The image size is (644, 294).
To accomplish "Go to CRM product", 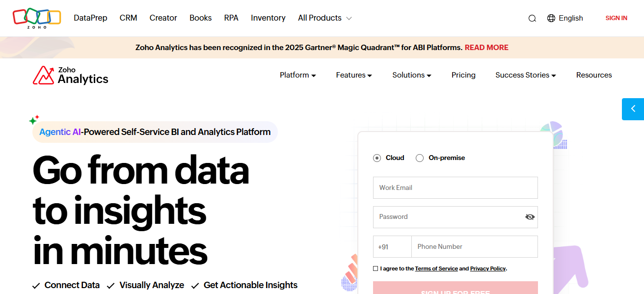I will click(x=129, y=18).
